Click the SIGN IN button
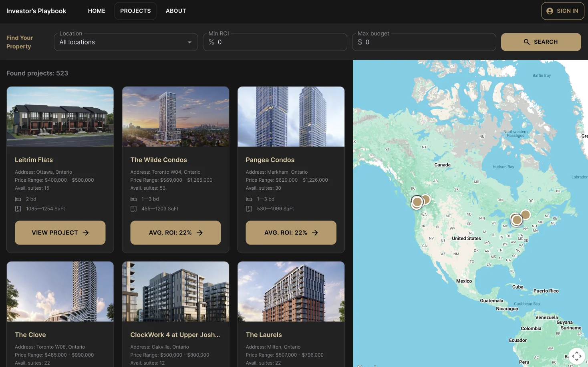This screenshot has height=367, width=588. pyautogui.click(x=562, y=11)
